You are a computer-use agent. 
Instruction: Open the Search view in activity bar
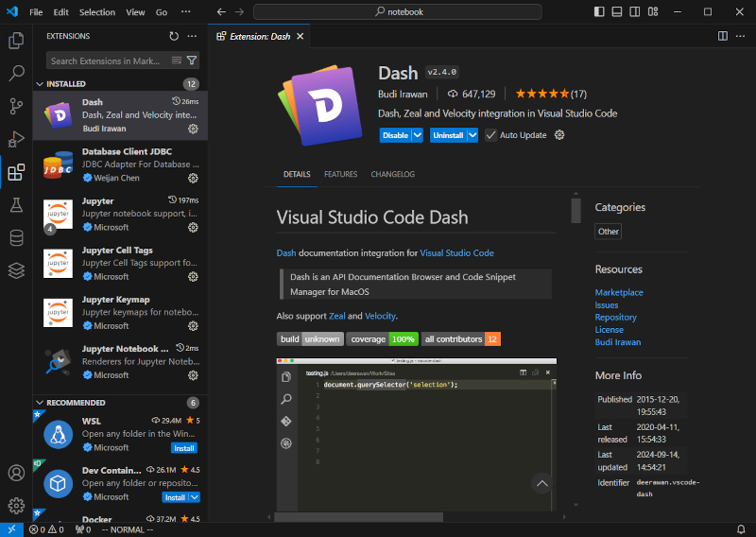tap(16, 74)
